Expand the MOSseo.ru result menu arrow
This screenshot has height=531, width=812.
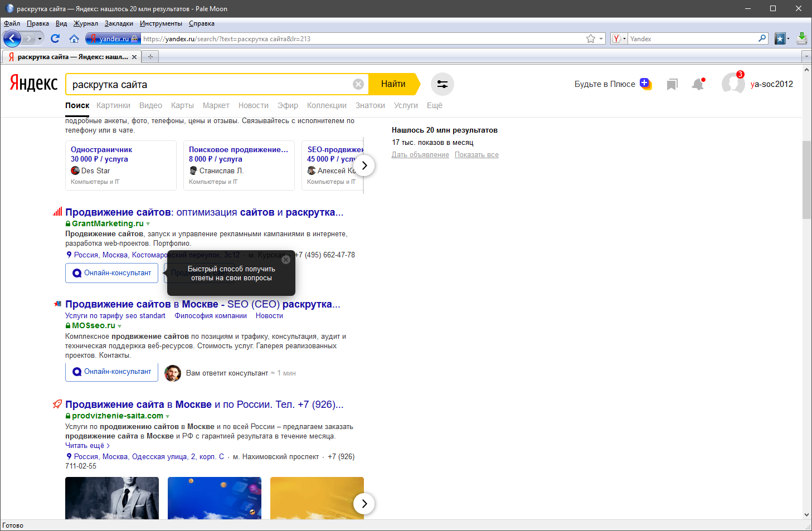(x=120, y=326)
